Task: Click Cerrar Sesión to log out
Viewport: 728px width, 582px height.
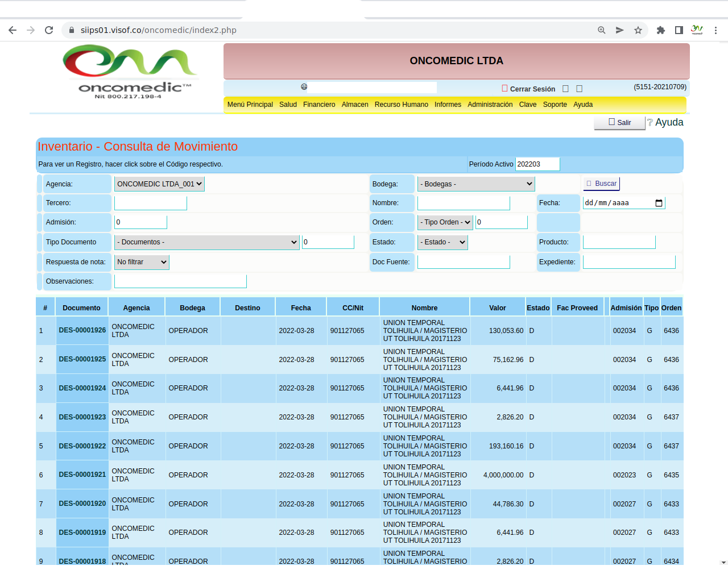Action: (x=532, y=89)
